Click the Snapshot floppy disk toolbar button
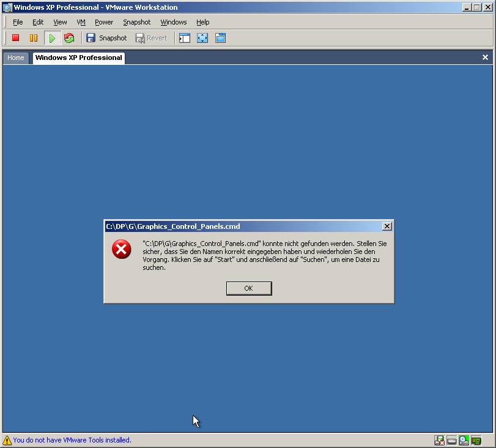This screenshot has width=496, height=448. 106,38
